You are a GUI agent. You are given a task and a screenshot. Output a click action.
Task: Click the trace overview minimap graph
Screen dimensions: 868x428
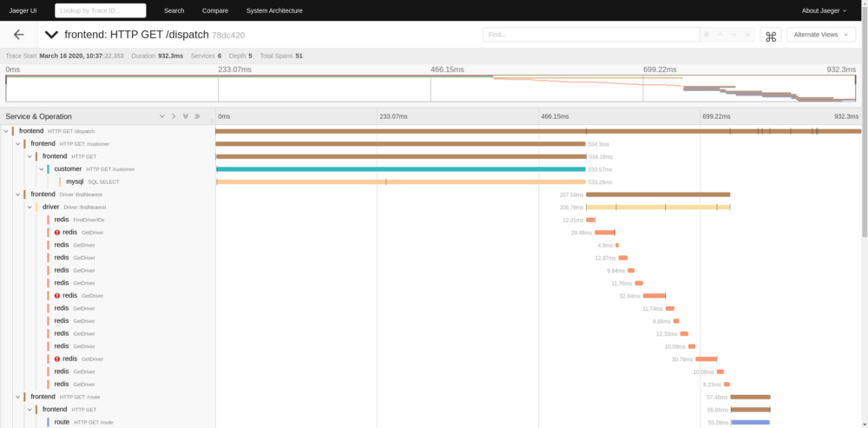pos(431,89)
